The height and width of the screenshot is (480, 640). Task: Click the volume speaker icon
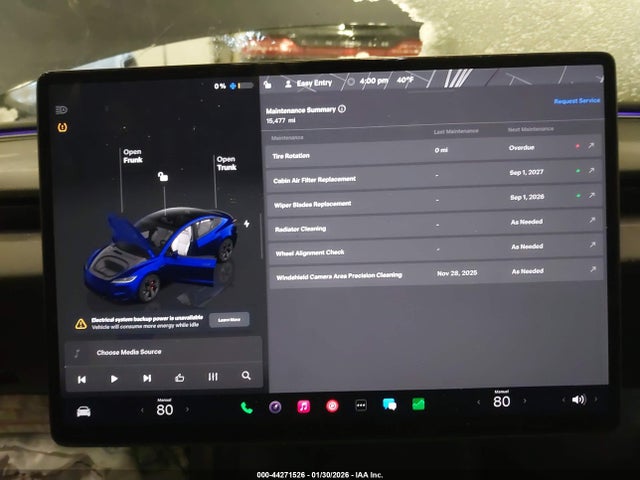(578, 400)
